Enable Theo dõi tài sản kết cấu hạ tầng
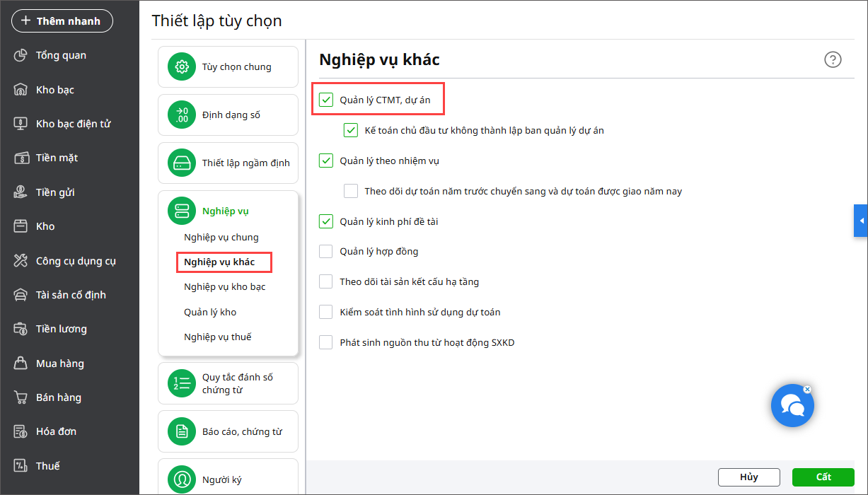 pyautogui.click(x=325, y=281)
